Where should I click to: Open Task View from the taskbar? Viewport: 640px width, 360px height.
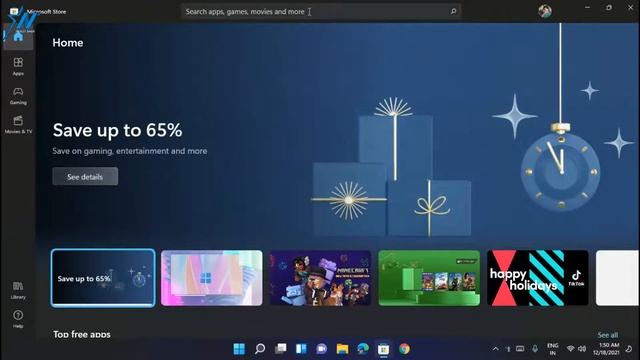coord(281,349)
